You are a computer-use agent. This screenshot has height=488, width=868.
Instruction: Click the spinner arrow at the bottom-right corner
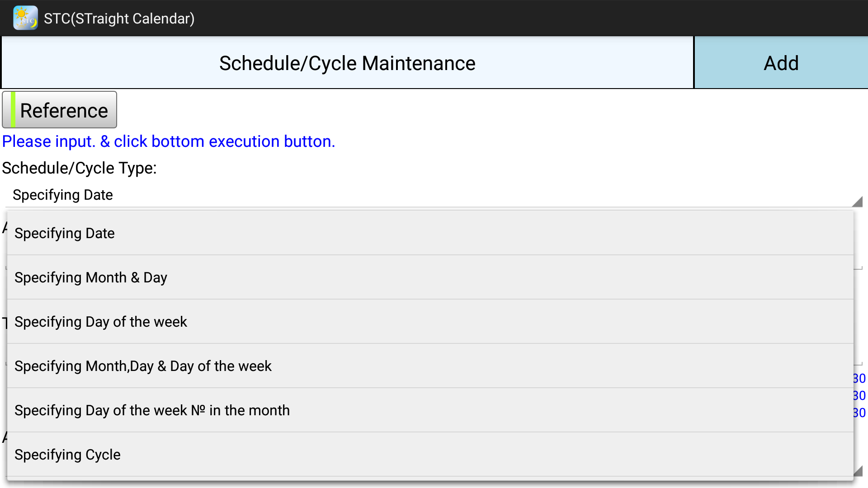858,470
